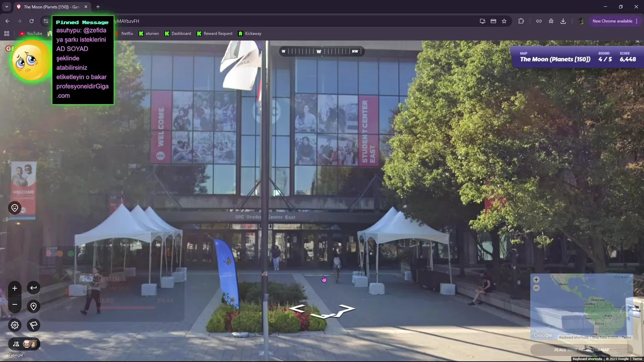Zoom out on the guess mini map
This screenshot has width=644, height=362.
tap(536, 288)
